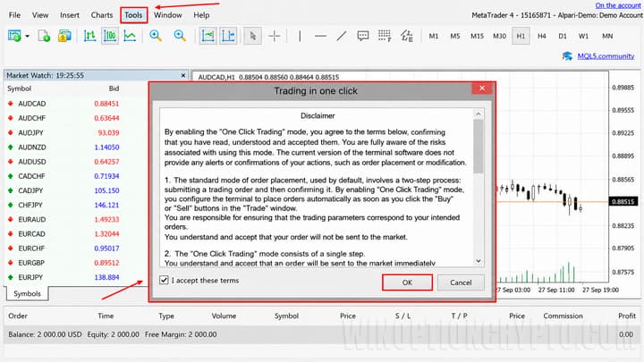Click the new order document icon
644x362 pixels.
click(44, 36)
